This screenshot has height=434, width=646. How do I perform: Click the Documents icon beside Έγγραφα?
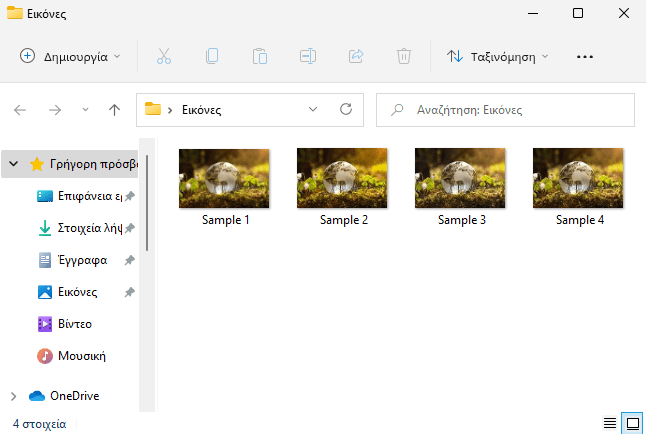(x=45, y=260)
